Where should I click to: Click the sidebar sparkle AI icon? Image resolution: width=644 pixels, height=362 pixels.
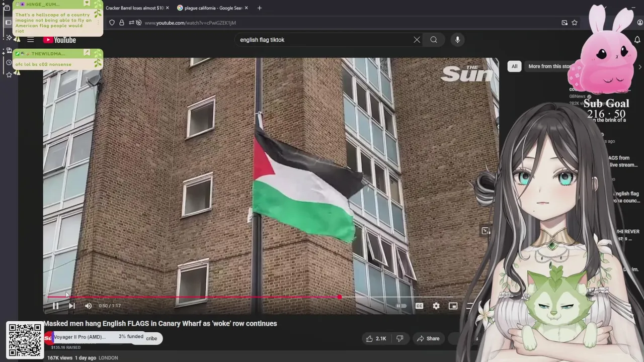click(9, 38)
